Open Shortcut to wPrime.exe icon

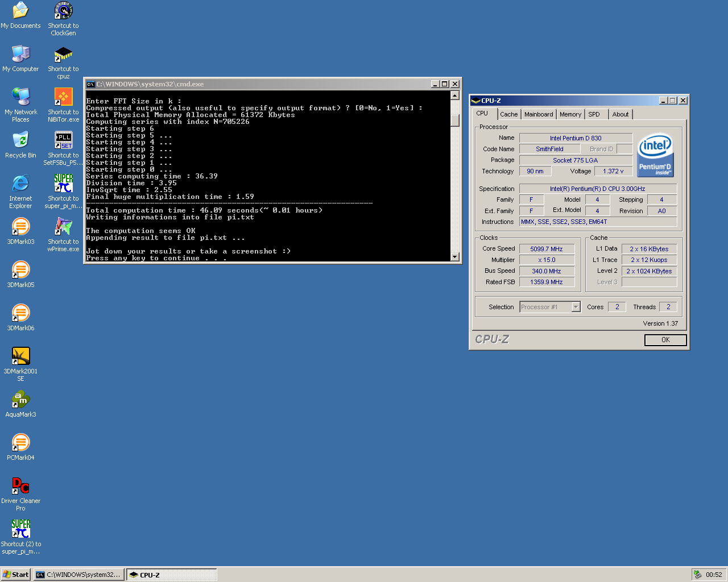tap(63, 235)
